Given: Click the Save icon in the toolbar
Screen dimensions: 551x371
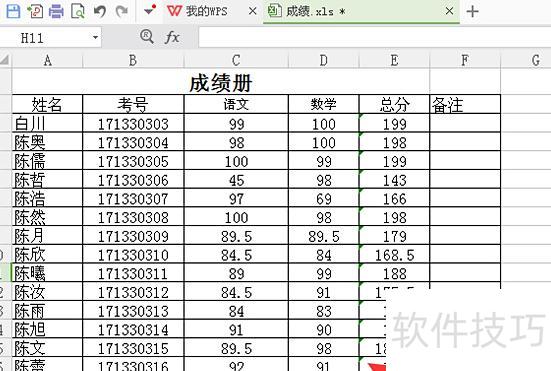Looking at the screenshot, I should (x=13, y=12).
